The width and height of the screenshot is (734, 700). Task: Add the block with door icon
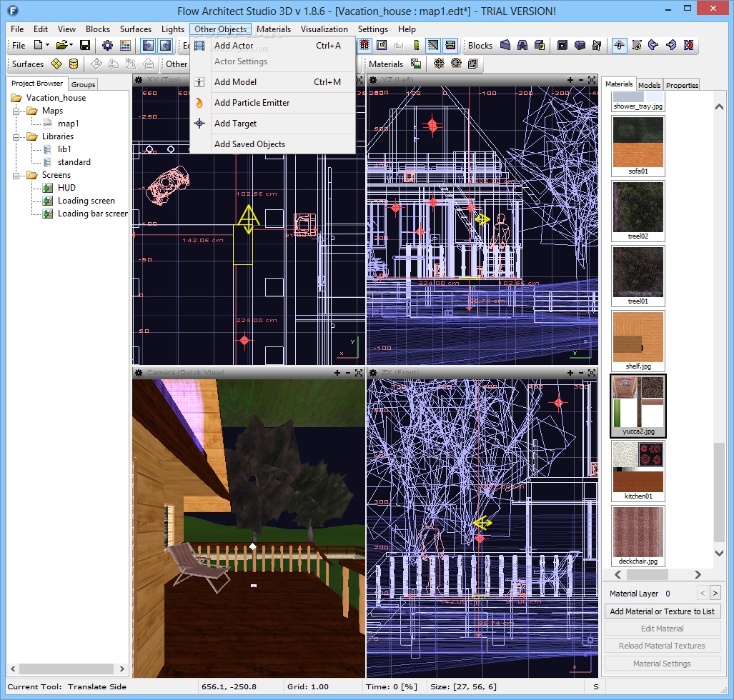(540, 46)
